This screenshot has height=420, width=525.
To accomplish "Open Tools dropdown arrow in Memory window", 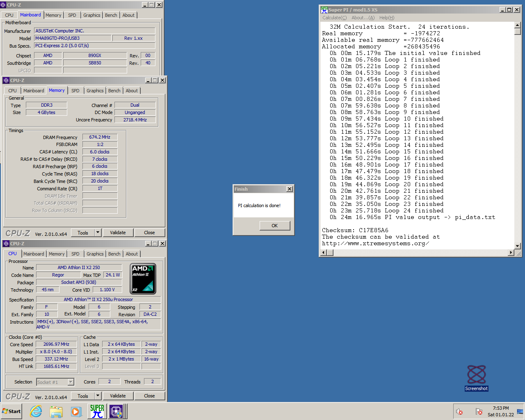I will (98, 233).
